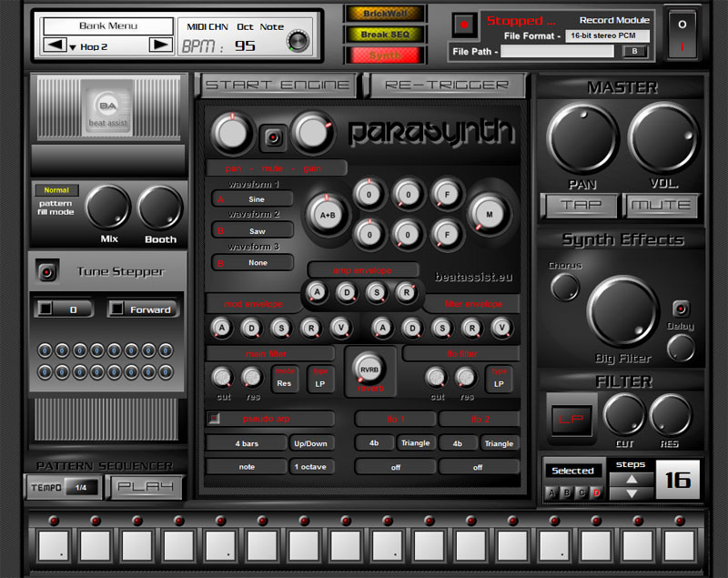This screenshot has width=728, height=578.
Task: Open the Synth module
Action: pos(384,55)
